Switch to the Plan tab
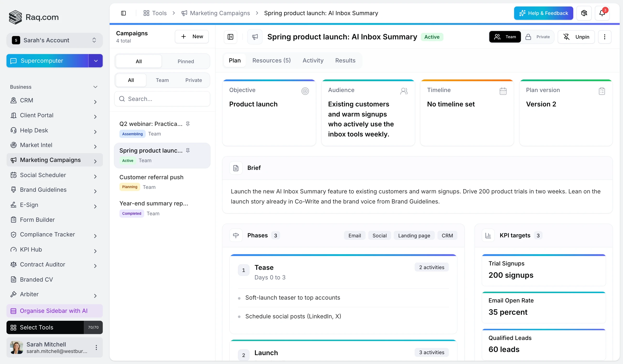This screenshot has width=623, height=364. 235,61
